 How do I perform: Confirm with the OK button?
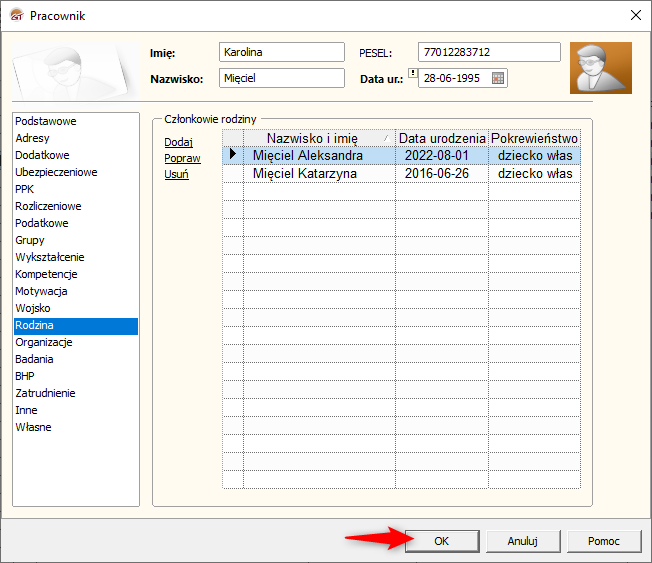(441, 541)
